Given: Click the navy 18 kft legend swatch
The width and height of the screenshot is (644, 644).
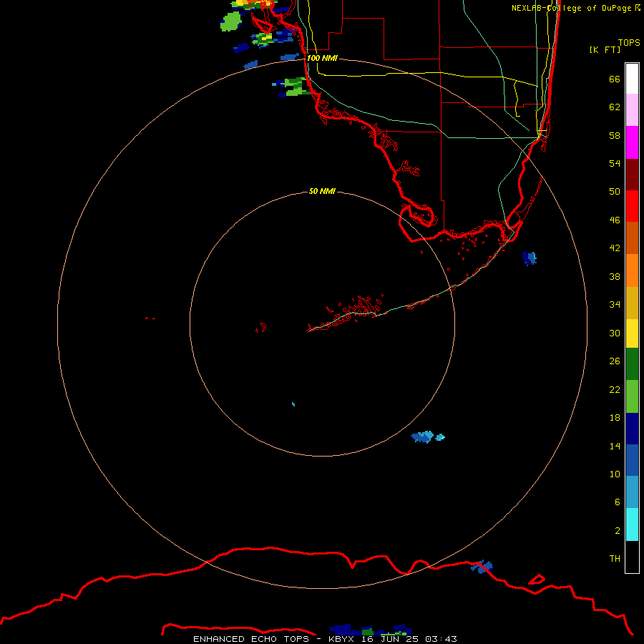Looking at the screenshot, I should coord(632,429).
